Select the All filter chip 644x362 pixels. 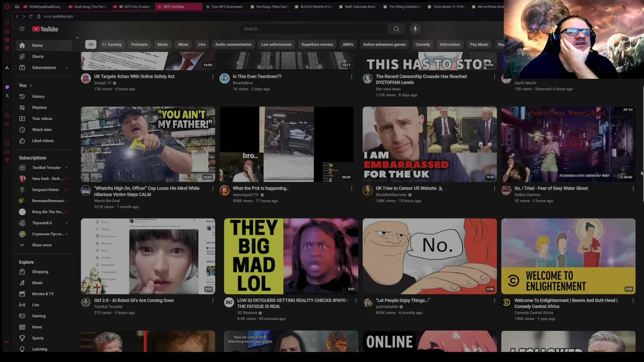[91, 44]
